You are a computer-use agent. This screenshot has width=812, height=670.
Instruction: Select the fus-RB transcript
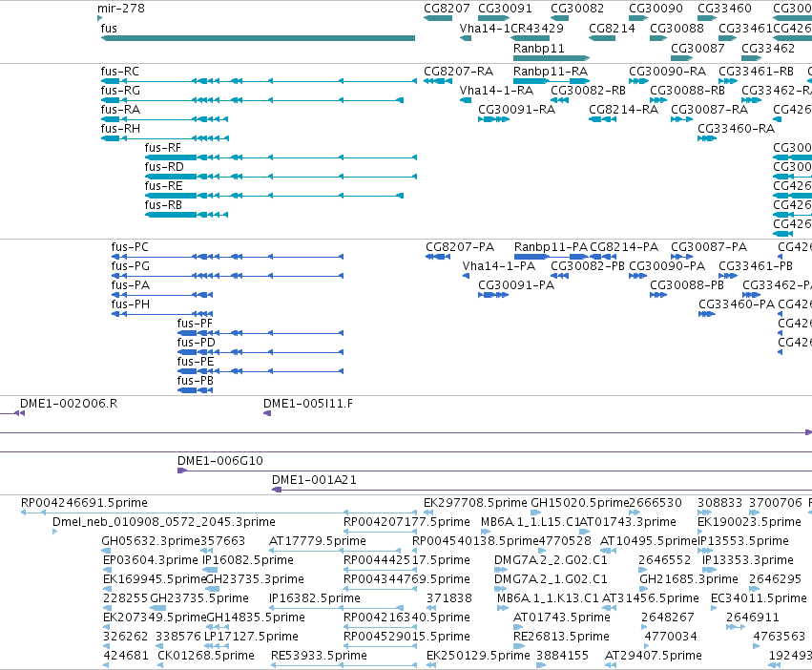tap(186, 215)
